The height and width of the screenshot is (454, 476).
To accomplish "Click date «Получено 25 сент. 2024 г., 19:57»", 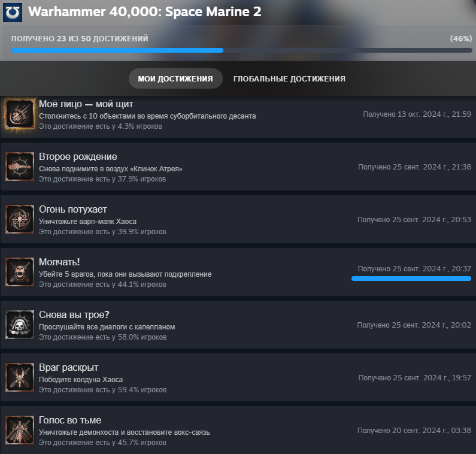I will [x=415, y=378].
